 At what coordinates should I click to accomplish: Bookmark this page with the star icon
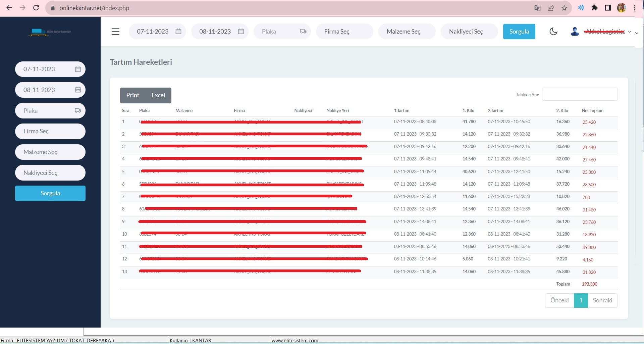pos(564,8)
